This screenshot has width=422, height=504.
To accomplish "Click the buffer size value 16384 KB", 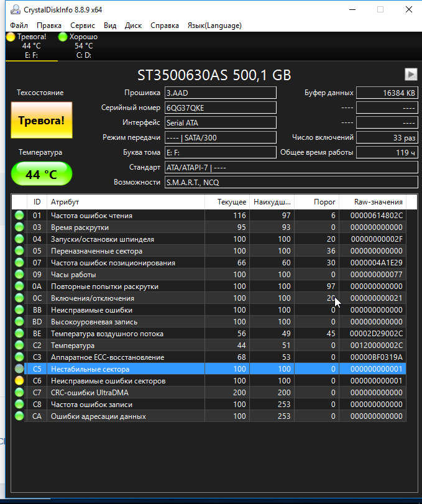I will pos(387,93).
